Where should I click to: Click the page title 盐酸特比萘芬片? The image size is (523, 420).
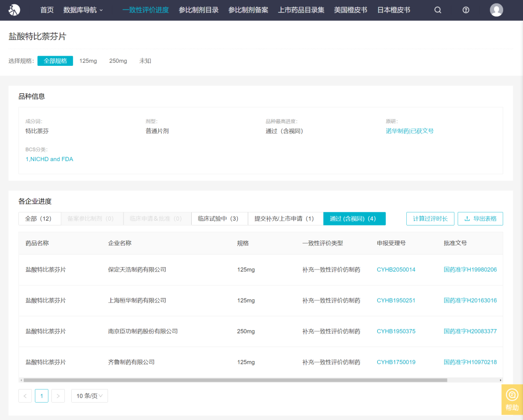click(37, 36)
